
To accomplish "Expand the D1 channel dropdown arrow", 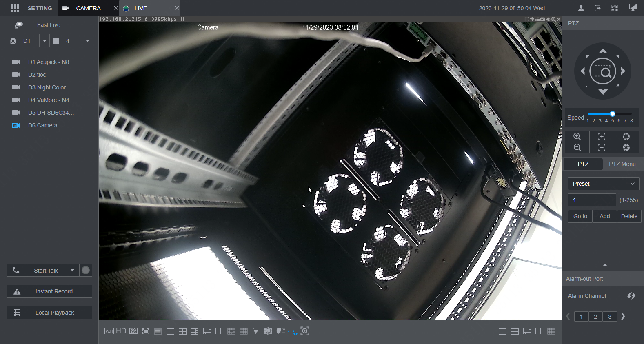I will pos(44,41).
